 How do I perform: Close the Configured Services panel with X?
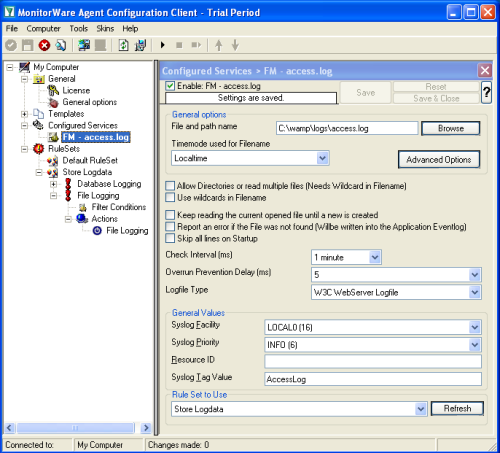click(x=485, y=71)
